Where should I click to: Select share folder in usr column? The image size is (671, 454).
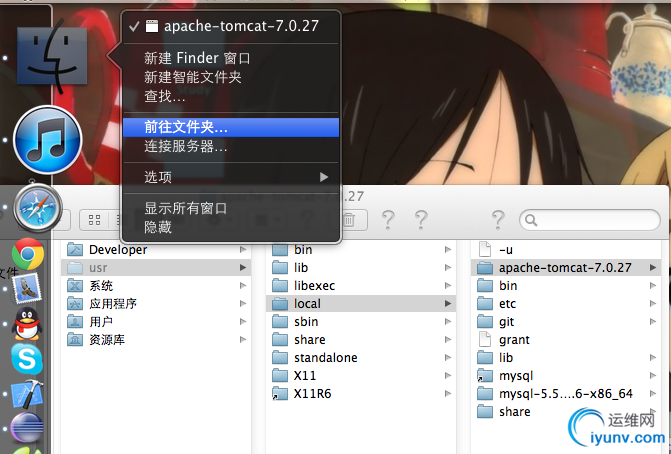coord(361,339)
